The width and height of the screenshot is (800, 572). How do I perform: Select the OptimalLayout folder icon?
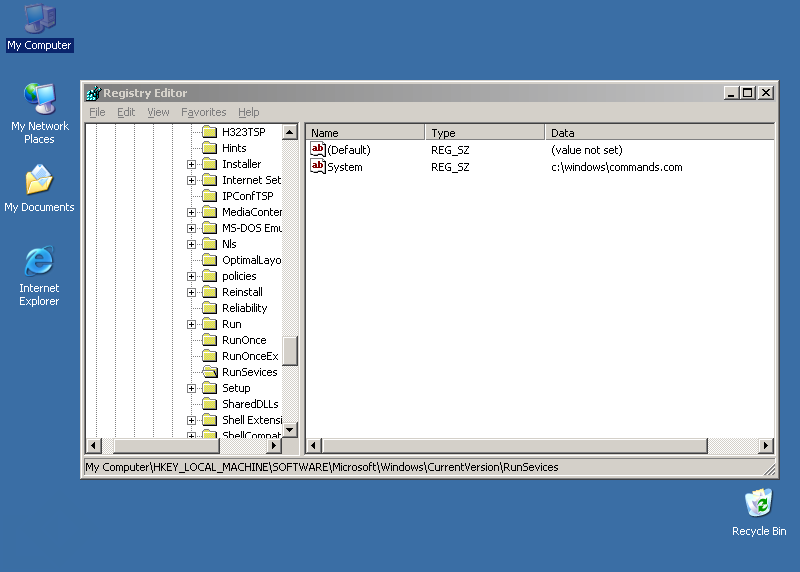(x=210, y=260)
